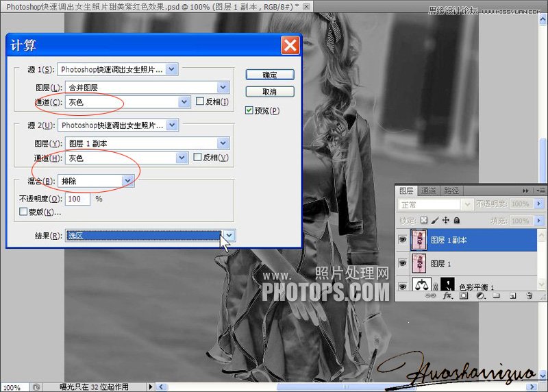Click the lock all padlock icon

[x=456, y=220]
